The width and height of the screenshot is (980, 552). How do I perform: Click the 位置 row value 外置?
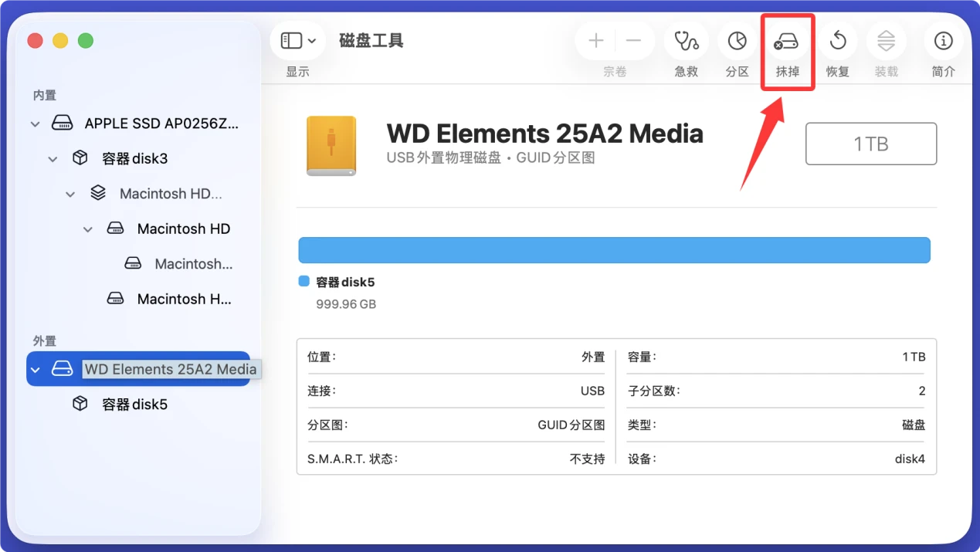593,357
